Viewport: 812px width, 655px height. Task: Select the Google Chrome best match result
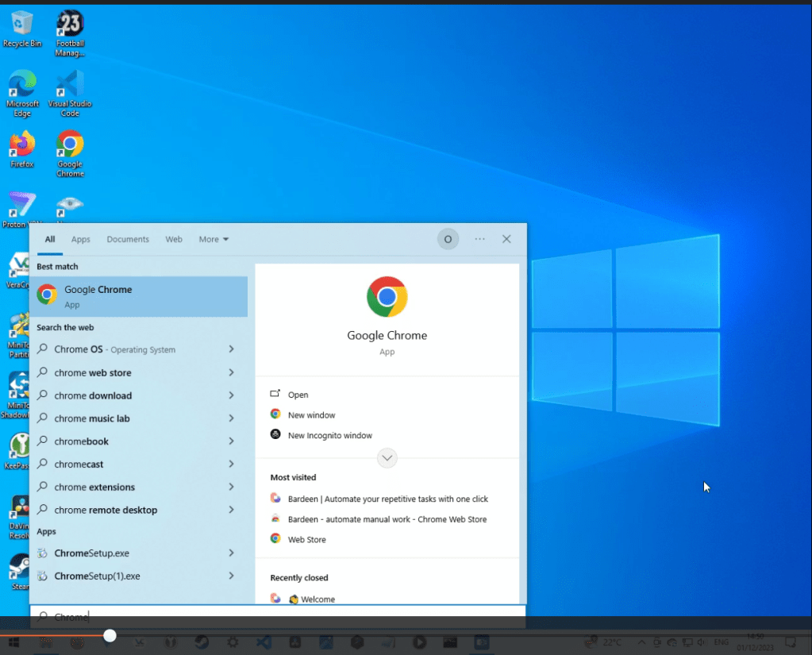click(139, 296)
